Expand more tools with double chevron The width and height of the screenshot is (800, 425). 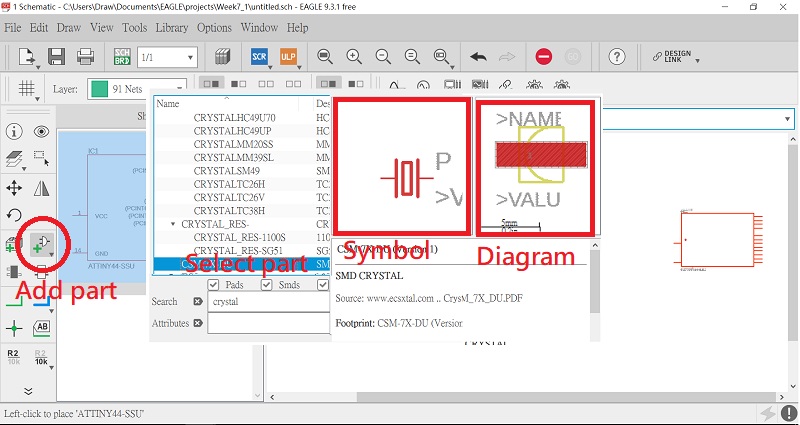(x=28, y=391)
